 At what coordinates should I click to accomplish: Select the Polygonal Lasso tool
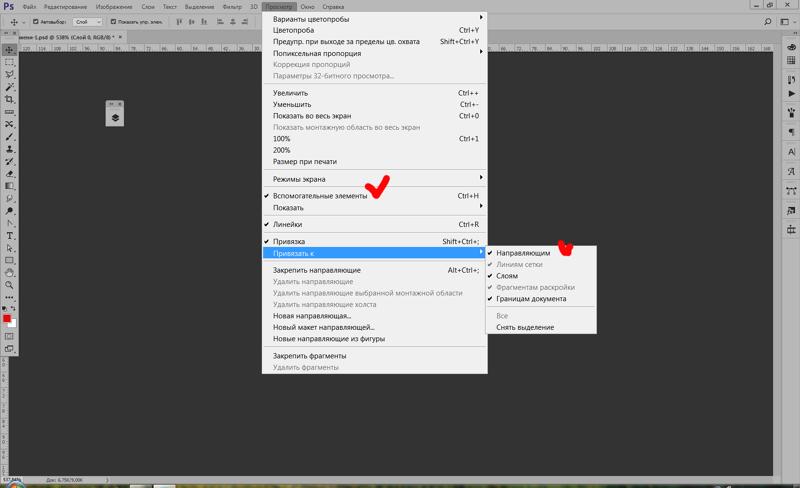[x=9, y=75]
